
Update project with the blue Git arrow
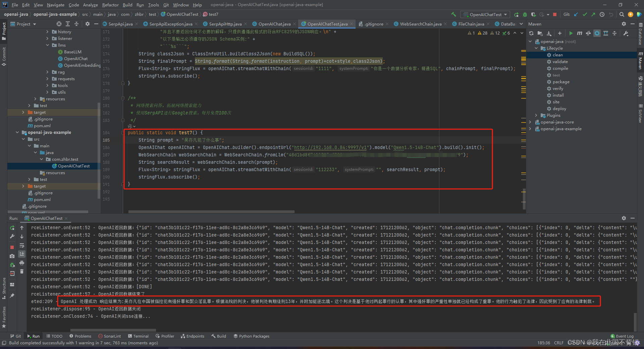click(576, 14)
